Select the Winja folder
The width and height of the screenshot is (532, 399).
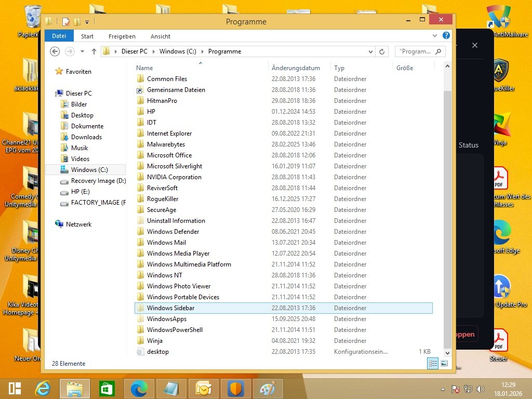[154, 341]
